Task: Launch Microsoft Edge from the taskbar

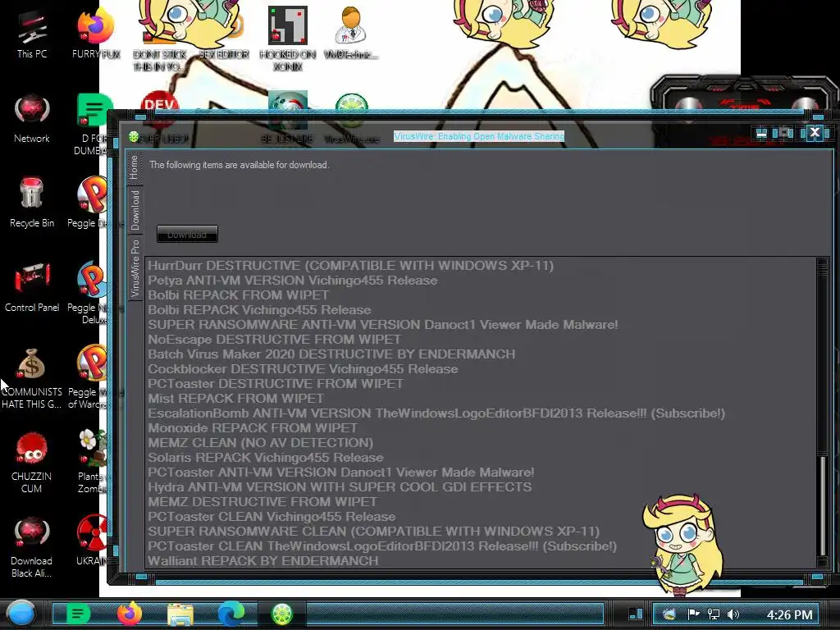Action: click(231, 614)
